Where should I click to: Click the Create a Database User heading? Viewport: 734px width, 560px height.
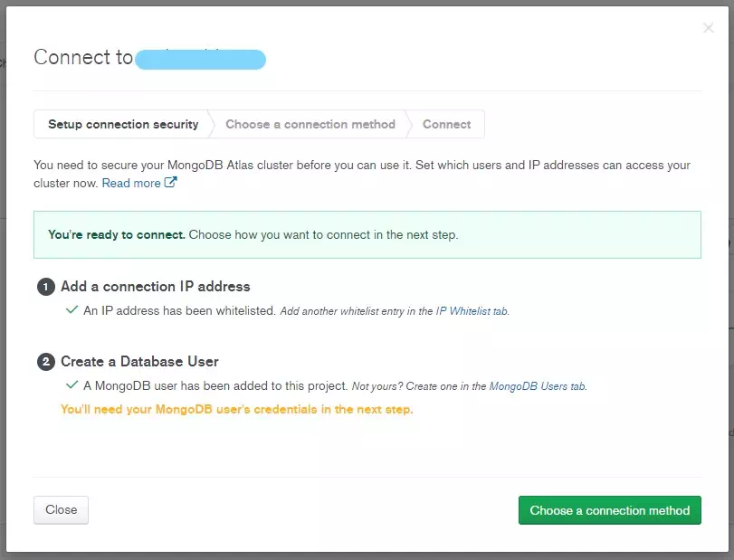(139, 361)
